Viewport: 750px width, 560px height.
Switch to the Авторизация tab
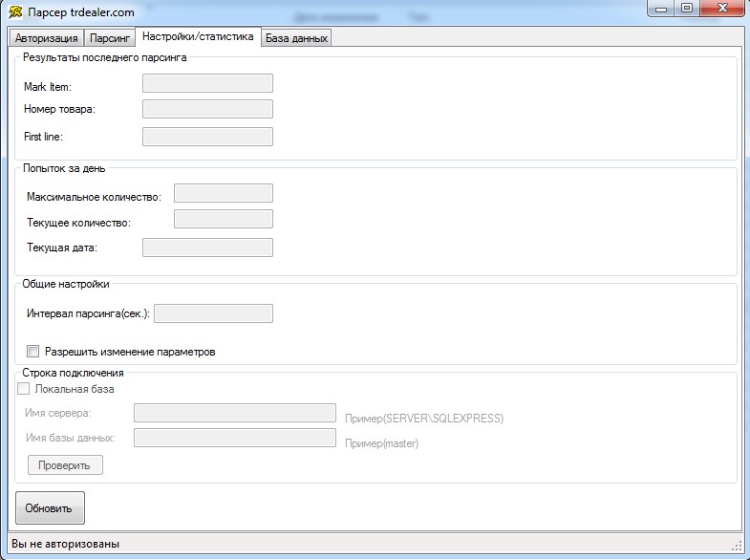point(47,38)
